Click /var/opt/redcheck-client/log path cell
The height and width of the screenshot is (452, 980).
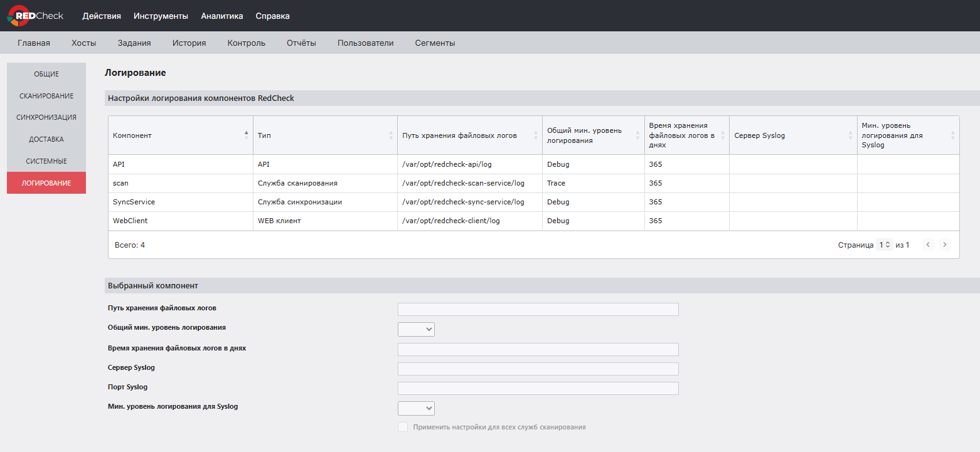(x=470, y=221)
